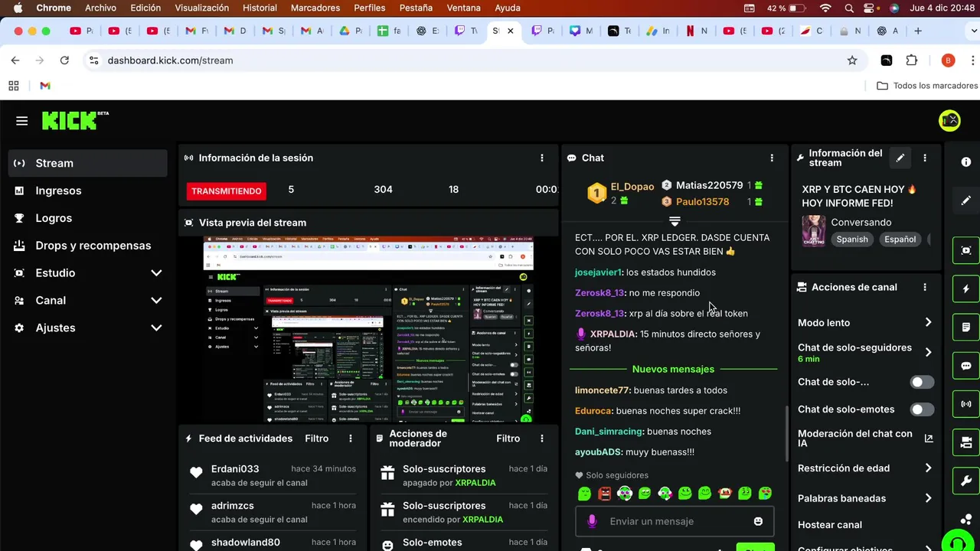The width and height of the screenshot is (980, 551).
Task: Open Filtro in Feed de actividades
Action: (317, 439)
